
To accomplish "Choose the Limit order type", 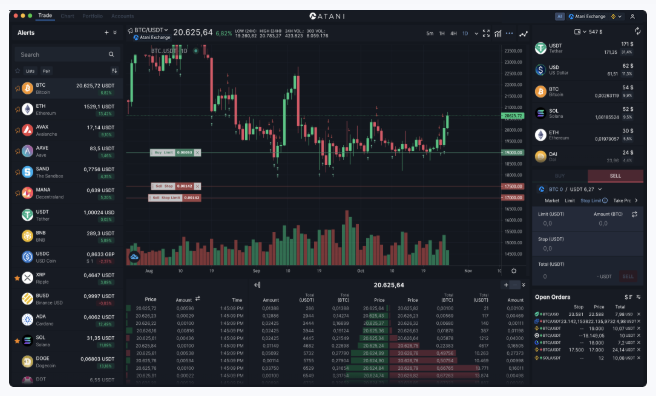I will tap(570, 201).
